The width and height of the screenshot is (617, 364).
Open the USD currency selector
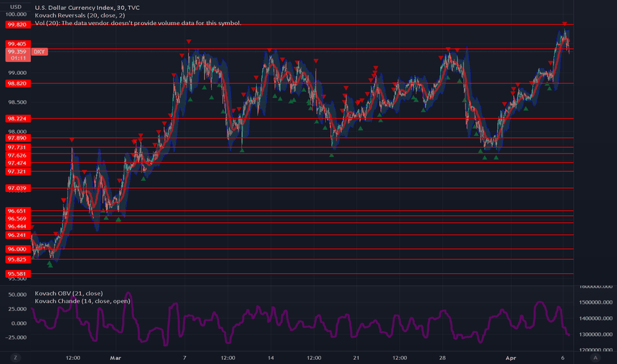point(16,7)
